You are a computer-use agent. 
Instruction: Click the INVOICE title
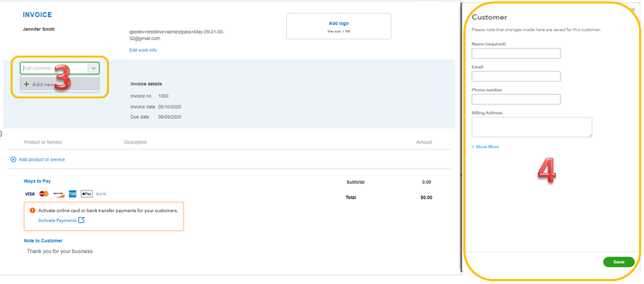click(x=37, y=15)
